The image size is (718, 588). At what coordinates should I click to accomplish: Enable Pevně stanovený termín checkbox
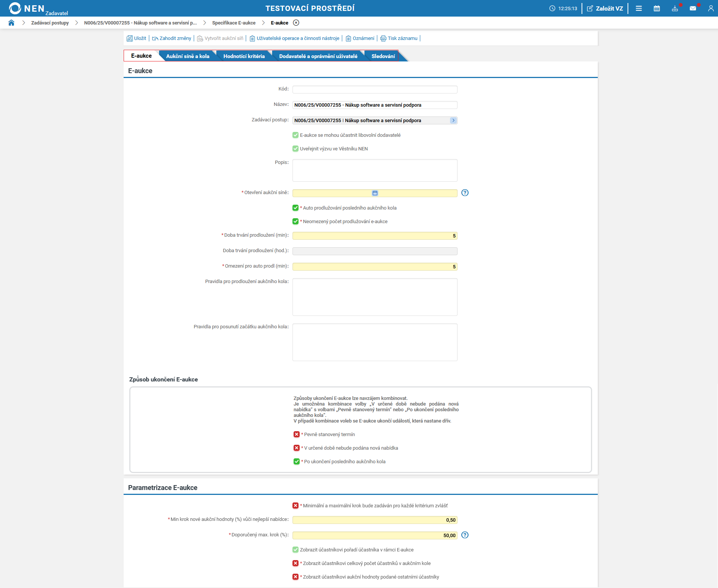pyautogui.click(x=297, y=434)
